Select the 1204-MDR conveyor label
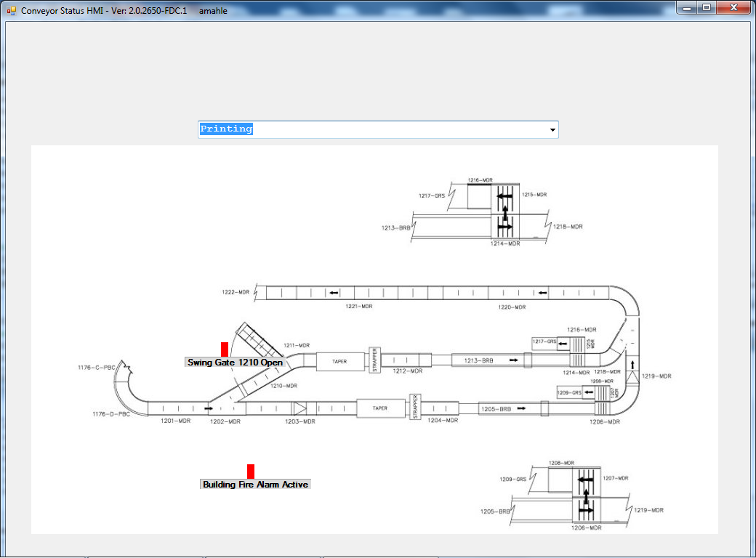Image resolution: width=756 pixels, height=558 pixels. tap(443, 420)
